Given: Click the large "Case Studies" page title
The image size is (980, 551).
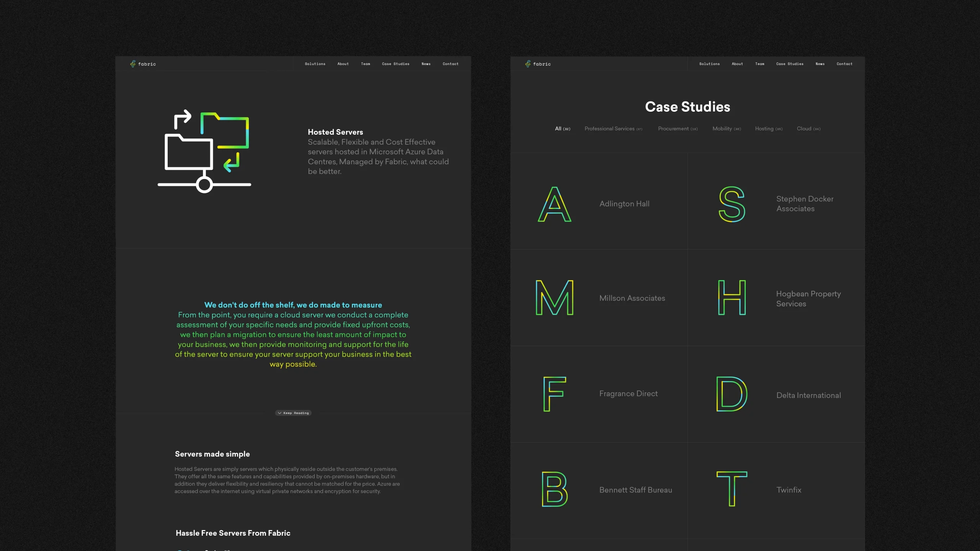Looking at the screenshot, I should point(688,107).
